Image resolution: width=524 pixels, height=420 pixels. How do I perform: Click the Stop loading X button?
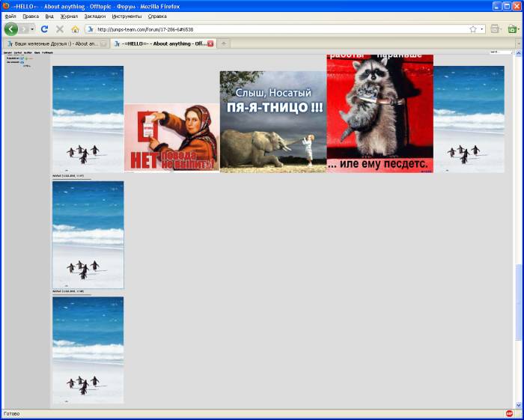tap(59, 29)
